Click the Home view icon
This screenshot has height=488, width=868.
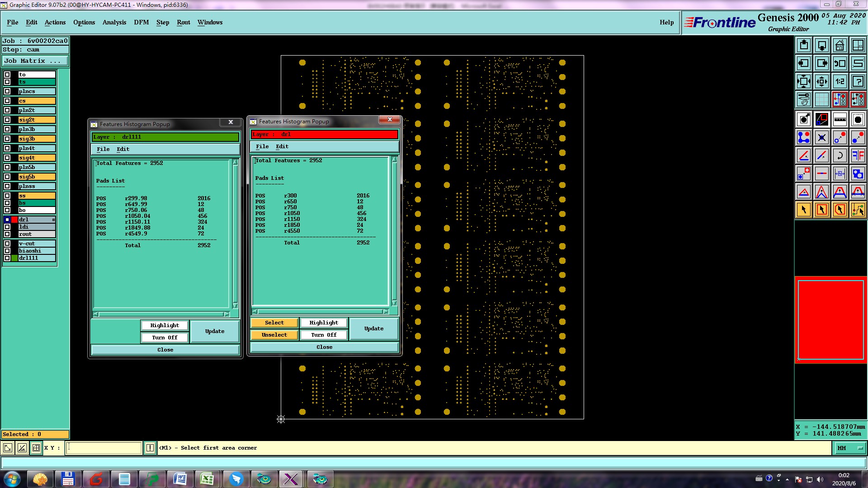click(x=840, y=45)
